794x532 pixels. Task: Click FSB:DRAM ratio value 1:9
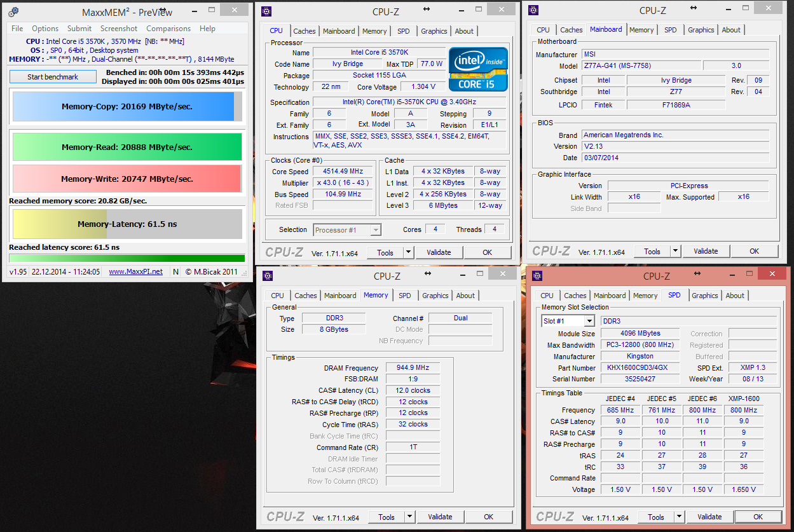pyautogui.click(x=412, y=379)
